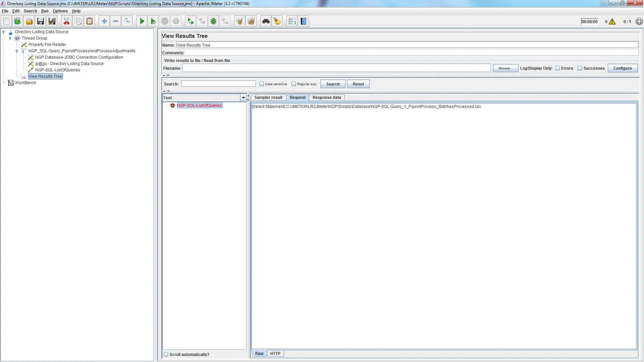
Task: Click the Function Helper list icon
Action: coord(292,21)
